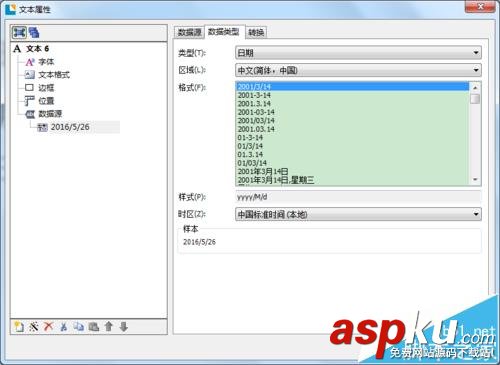Close the 文本属性 dialog window
Image resolution: width=500 pixels, height=365 pixels.
(x=480, y=7)
